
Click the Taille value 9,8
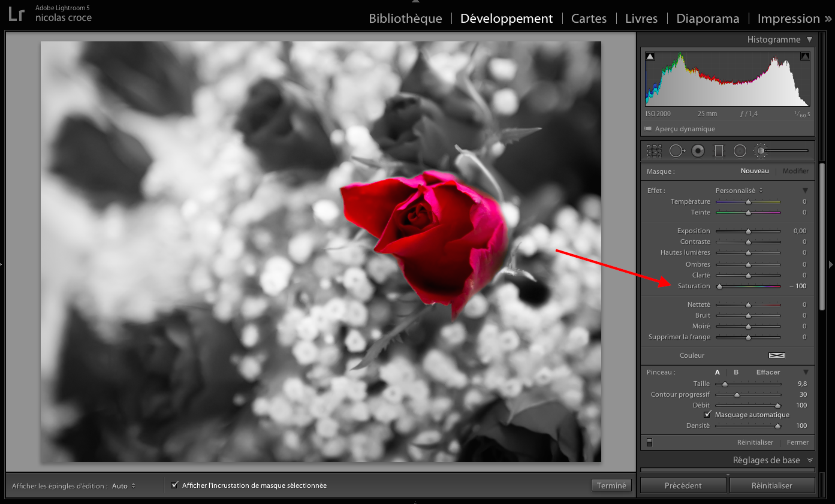[x=802, y=384]
